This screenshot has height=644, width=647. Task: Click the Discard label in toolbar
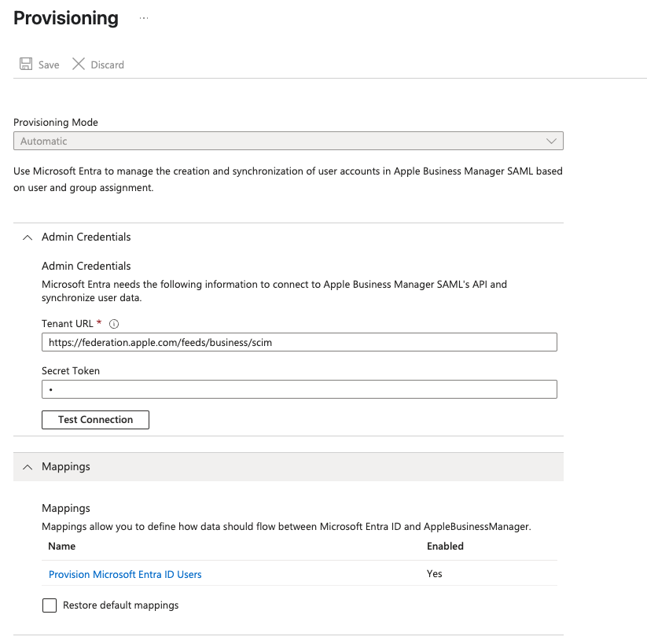click(x=107, y=64)
